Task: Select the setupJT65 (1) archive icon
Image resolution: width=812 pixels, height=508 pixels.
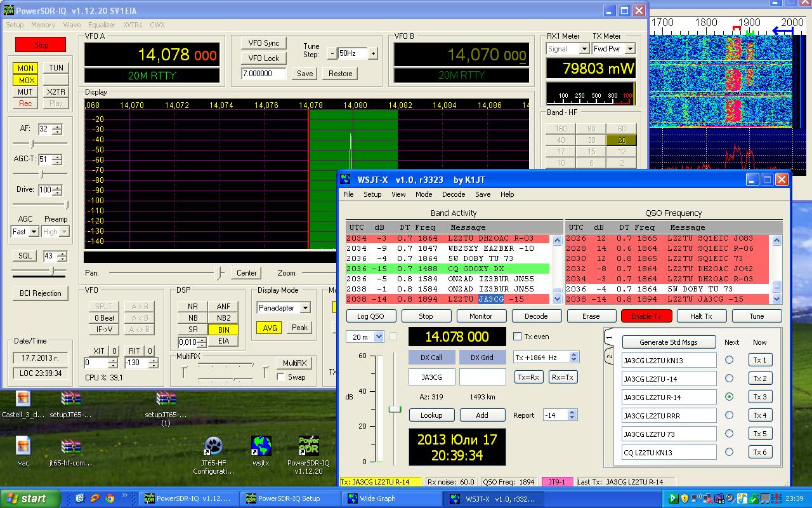Action: pyautogui.click(x=166, y=398)
